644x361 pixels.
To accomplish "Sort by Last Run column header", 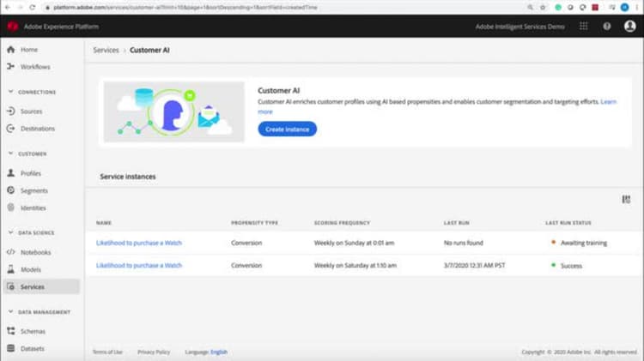I will point(456,223).
